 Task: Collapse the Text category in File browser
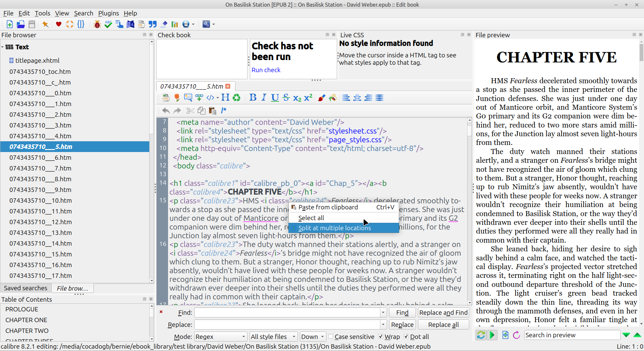point(3,47)
